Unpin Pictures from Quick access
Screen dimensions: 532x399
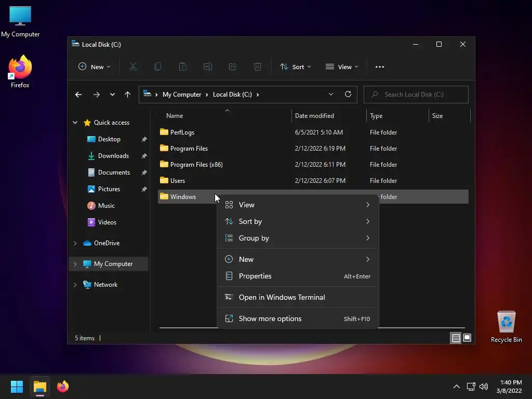[144, 189]
